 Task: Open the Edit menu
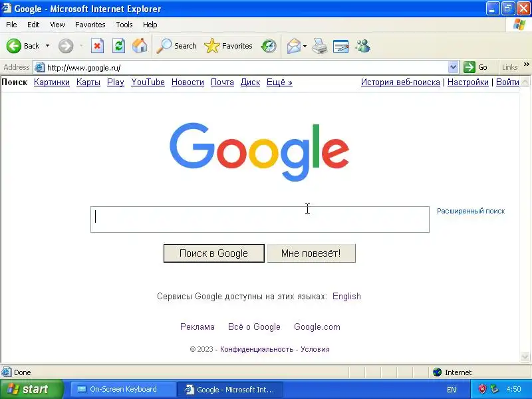[x=33, y=25]
